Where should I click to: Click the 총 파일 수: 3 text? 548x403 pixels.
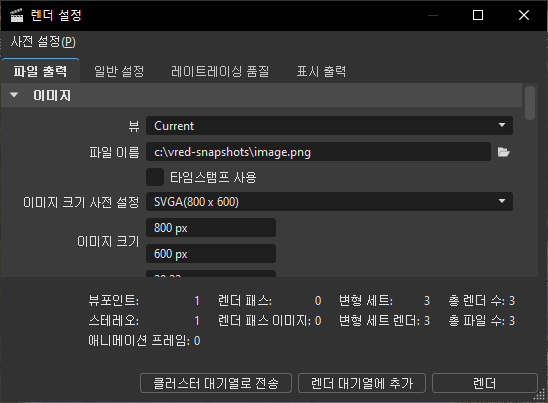[x=482, y=321]
